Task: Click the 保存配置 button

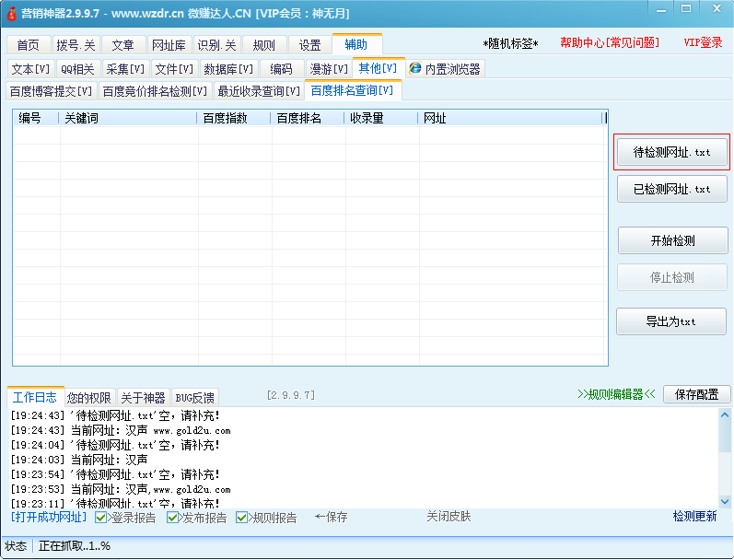Action: pyautogui.click(x=696, y=394)
